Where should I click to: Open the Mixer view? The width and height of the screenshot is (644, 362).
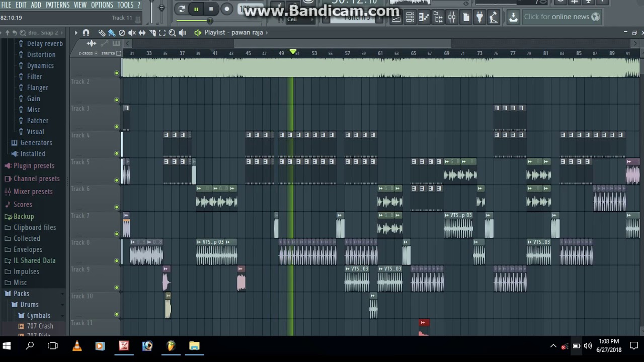pos(452,18)
